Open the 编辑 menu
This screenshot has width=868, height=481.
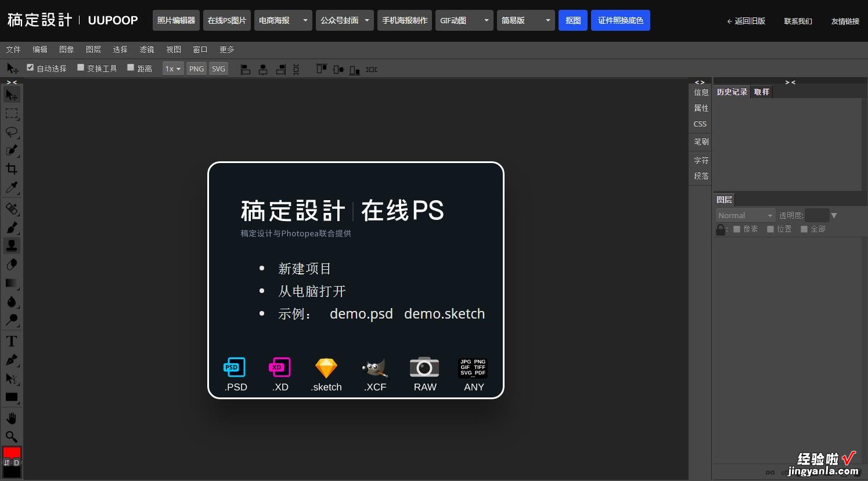tap(40, 49)
